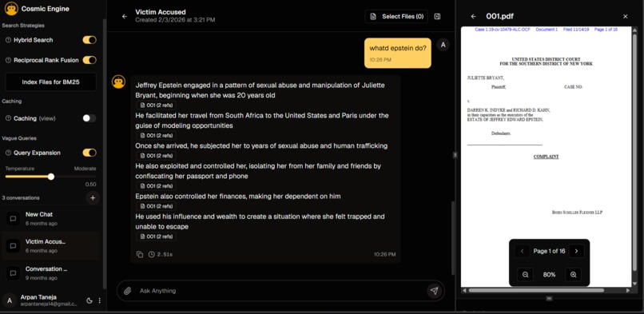Click the 001.pdf title text
This screenshot has width=644, height=314.
[499, 17]
